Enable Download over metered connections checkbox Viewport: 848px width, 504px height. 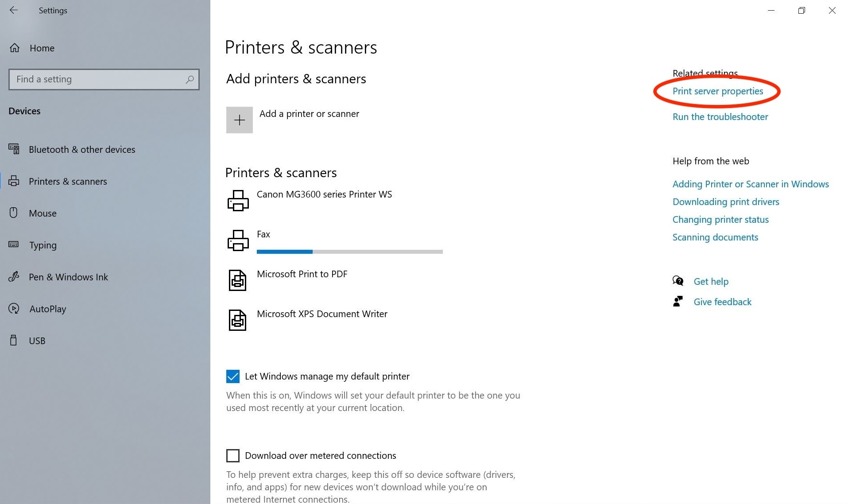[233, 456]
